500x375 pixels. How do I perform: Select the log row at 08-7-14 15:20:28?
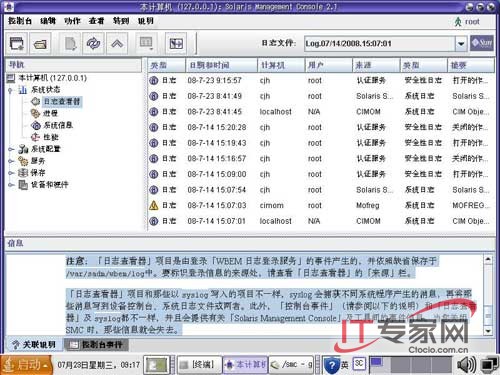pos(321,127)
